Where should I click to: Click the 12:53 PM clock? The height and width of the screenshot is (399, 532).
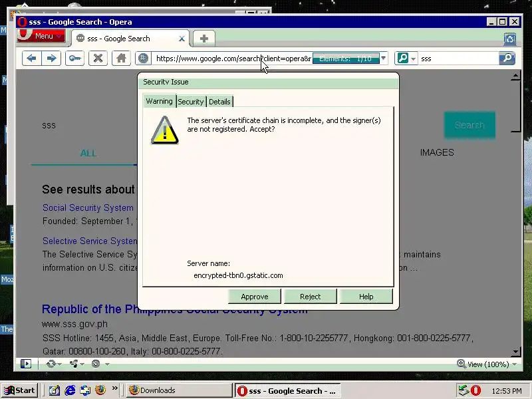click(507, 391)
